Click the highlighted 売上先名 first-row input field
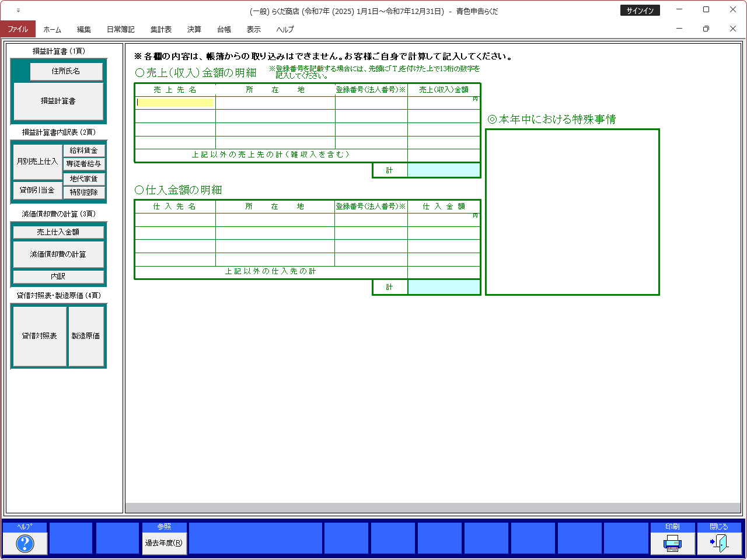The width and height of the screenshot is (747, 560). coord(175,103)
